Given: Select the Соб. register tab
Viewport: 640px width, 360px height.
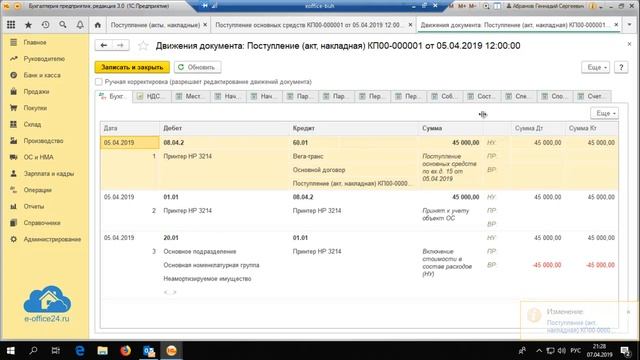Looking at the screenshot, I should click(445, 96).
